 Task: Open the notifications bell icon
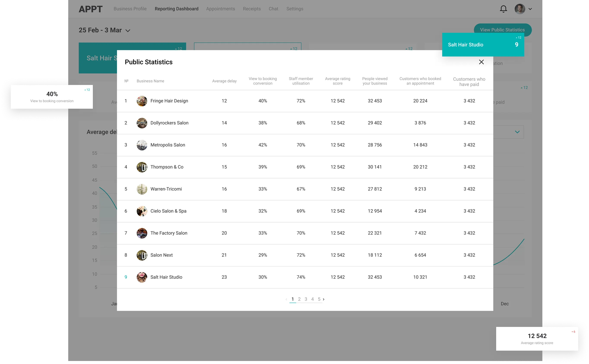point(503,9)
